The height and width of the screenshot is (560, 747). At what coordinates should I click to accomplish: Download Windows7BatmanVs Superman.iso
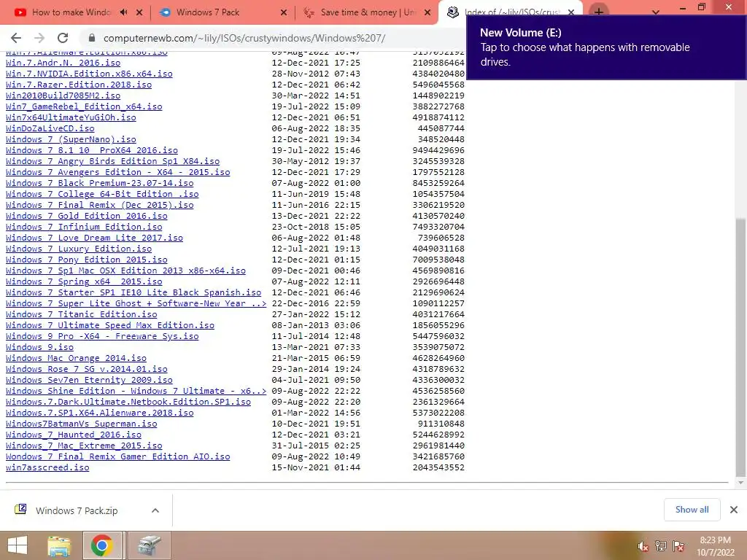(82, 424)
